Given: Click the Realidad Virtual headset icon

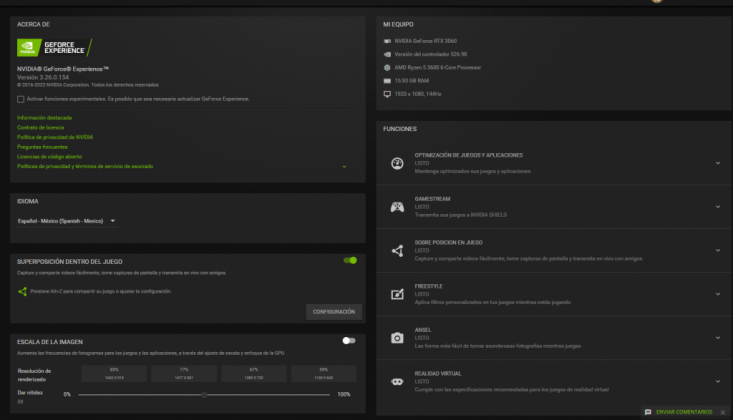Looking at the screenshot, I should 397,382.
